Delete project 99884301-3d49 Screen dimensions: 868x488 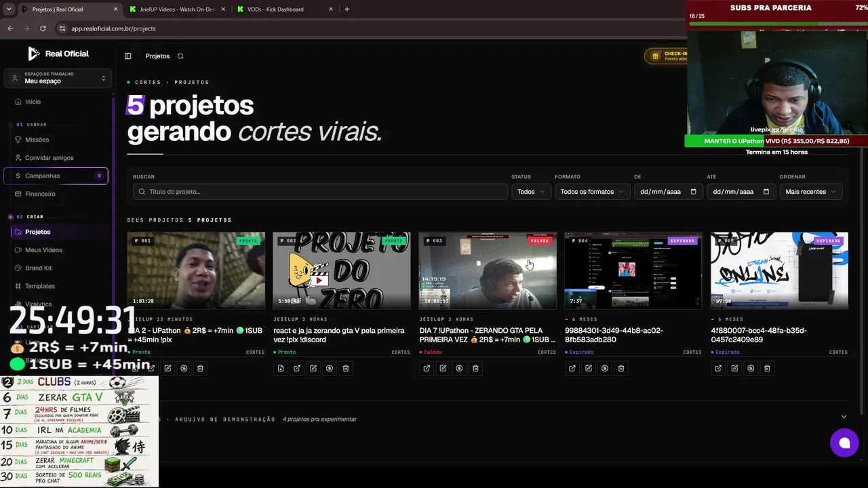pos(621,368)
